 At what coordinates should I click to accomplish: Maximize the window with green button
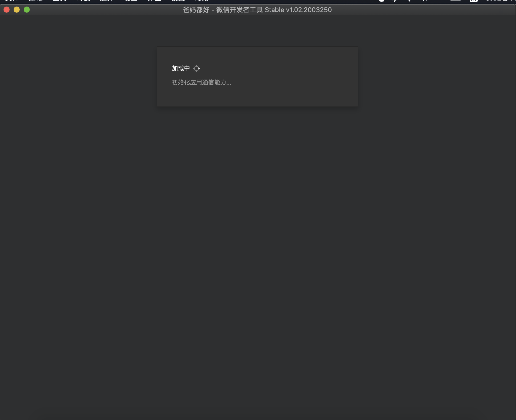click(x=27, y=10)
